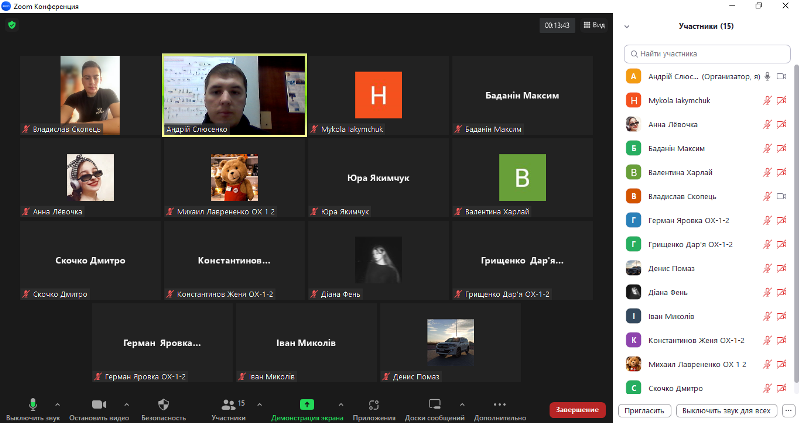
Task: Click the green encryption shield icon
Action: pyautogui.click(x=12, y=24)
